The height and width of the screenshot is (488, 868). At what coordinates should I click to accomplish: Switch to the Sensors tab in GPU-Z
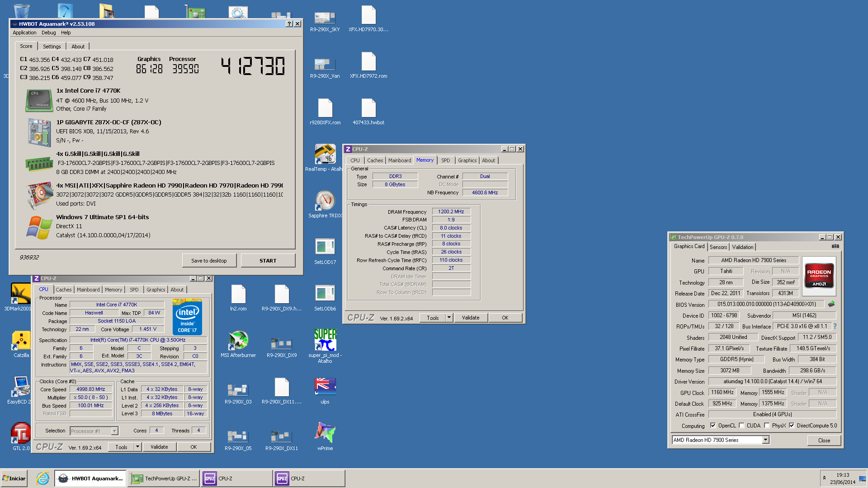(718, 247)
